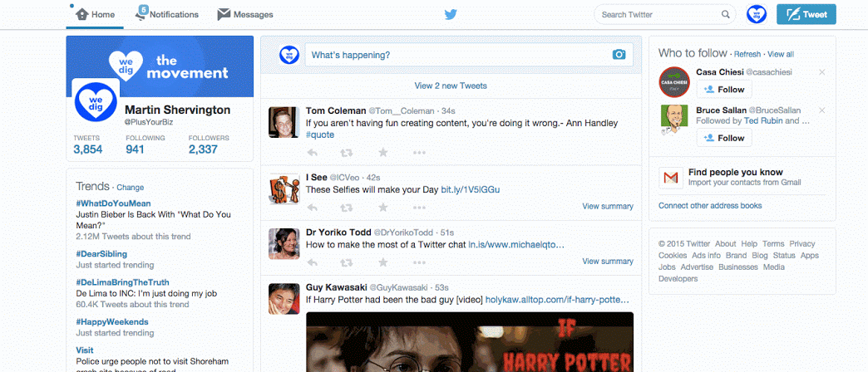Click the search magnifier icon
This screenshot has height=372, width=868.
[725, 14]
